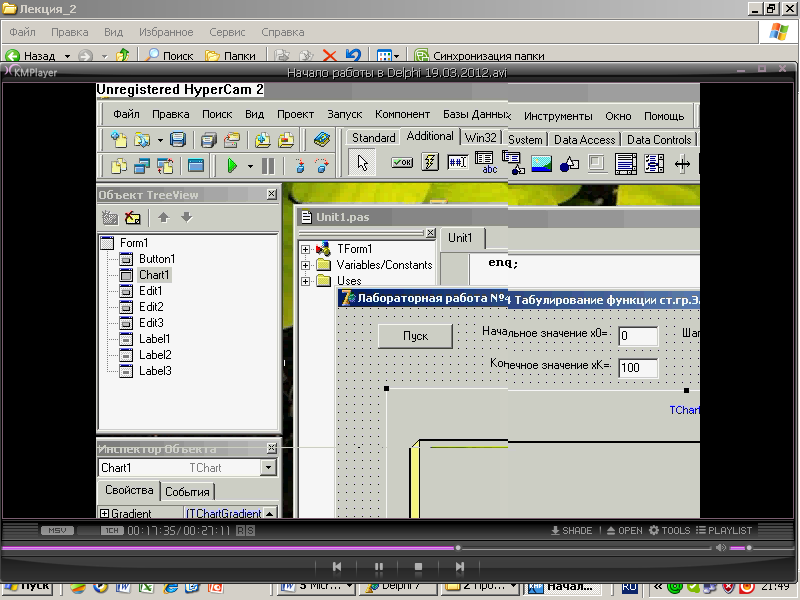Toggle the S shuffle button in KMPlayer
The width and height of the screenshot is (800, 600).
pyautogui.click(x=250, y=531)
